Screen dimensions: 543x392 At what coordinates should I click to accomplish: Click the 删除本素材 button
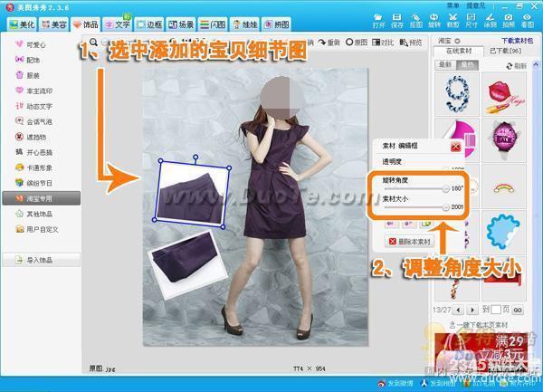410,242
